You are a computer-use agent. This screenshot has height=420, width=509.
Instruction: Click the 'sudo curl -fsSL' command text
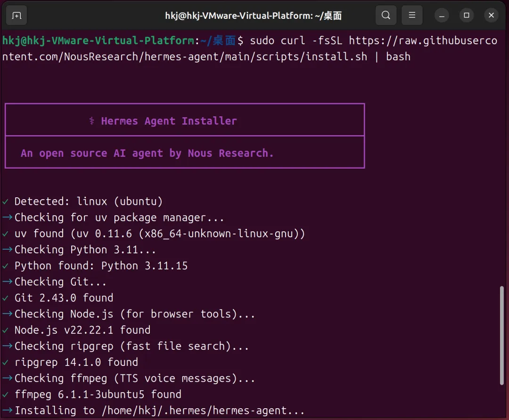(x=296, y=40)
